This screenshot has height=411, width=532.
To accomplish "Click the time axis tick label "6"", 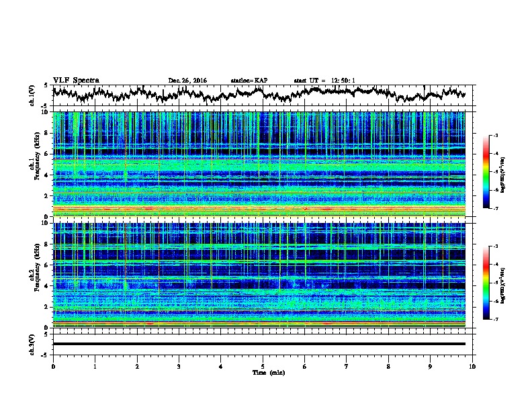I will coord(305,367).
